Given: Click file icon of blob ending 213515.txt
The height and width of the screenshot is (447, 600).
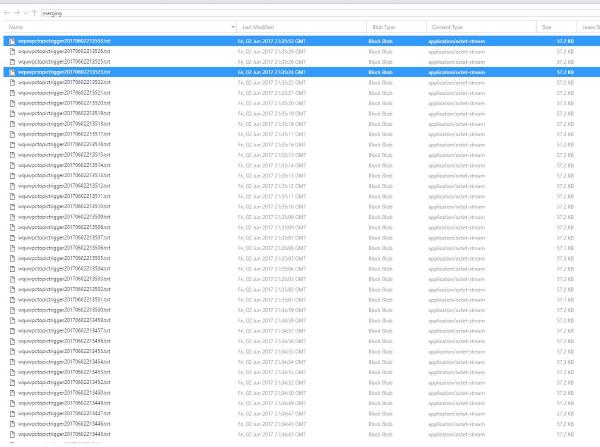Looking at the screenshot, I should [11, 155].
